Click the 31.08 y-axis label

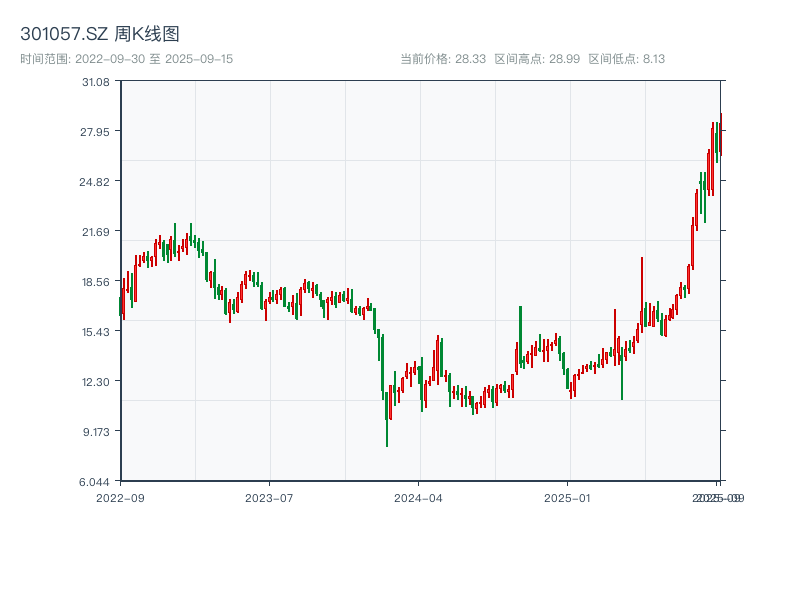96,81
